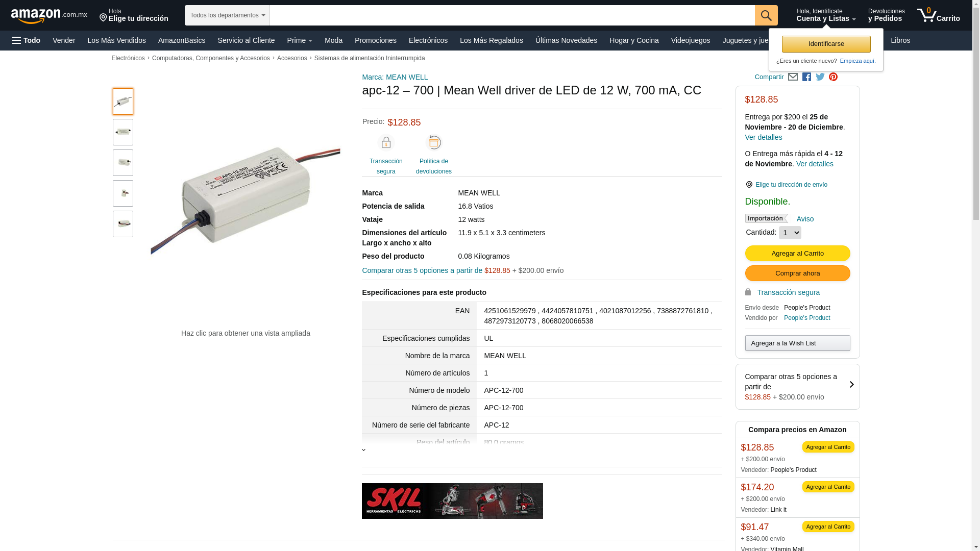Expand the specifications table chevron
The image size is (980, 551).
click(364, 450)
